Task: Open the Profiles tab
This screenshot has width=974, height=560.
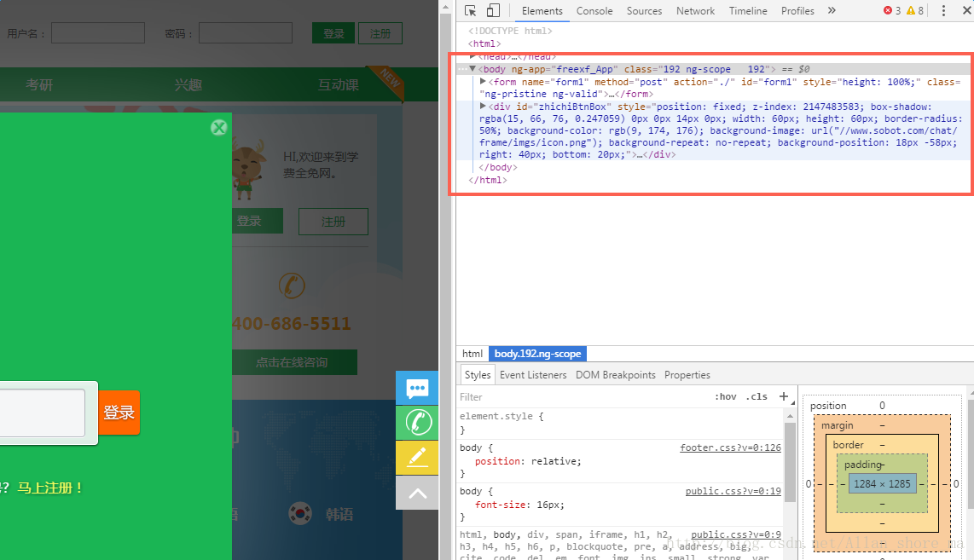Action: (x=797, y=10)
